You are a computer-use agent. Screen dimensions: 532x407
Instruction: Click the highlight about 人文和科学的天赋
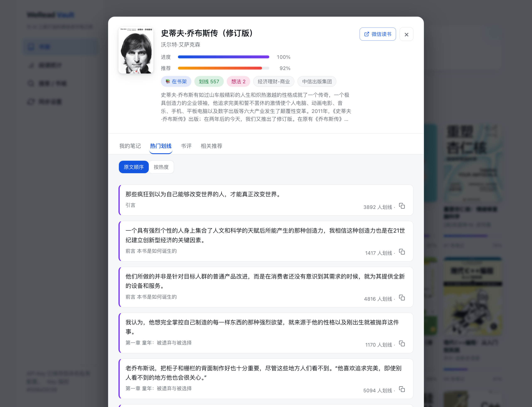point(266,241)
